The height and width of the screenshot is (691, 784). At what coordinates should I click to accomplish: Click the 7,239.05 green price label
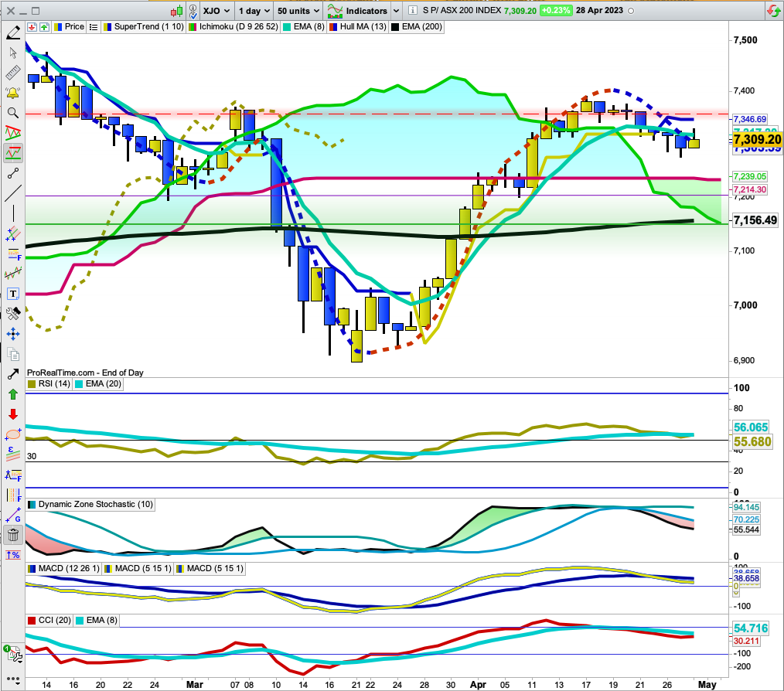pos(749,176)
